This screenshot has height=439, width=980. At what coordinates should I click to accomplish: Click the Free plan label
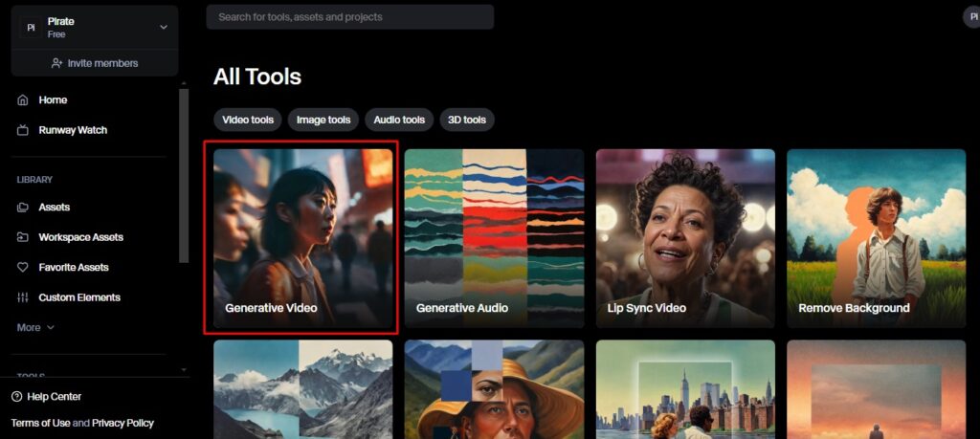(56, 34)
